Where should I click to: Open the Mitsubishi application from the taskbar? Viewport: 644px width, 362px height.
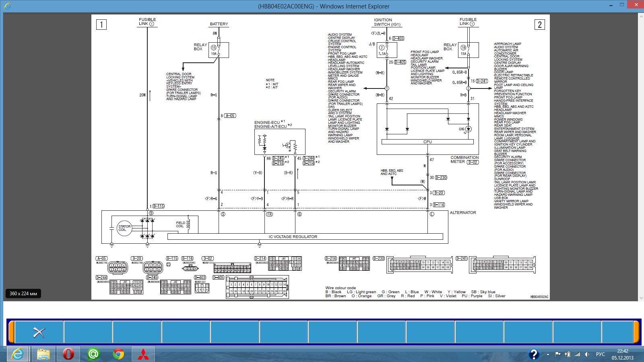pyautogui.click(x=143, y=354)
